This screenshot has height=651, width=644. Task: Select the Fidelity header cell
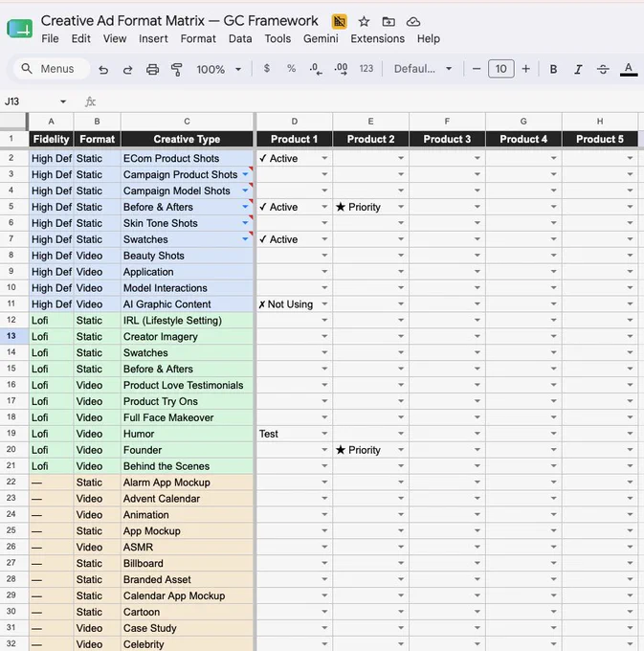coord(51,139)
